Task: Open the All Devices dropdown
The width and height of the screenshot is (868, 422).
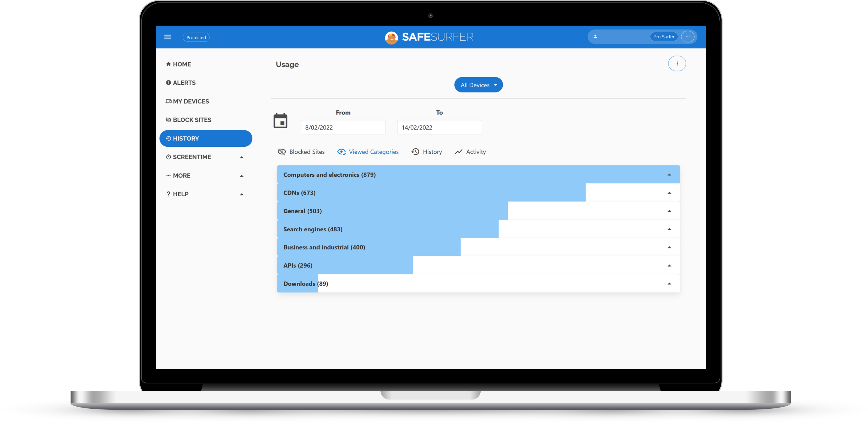Action: point(478,85)
